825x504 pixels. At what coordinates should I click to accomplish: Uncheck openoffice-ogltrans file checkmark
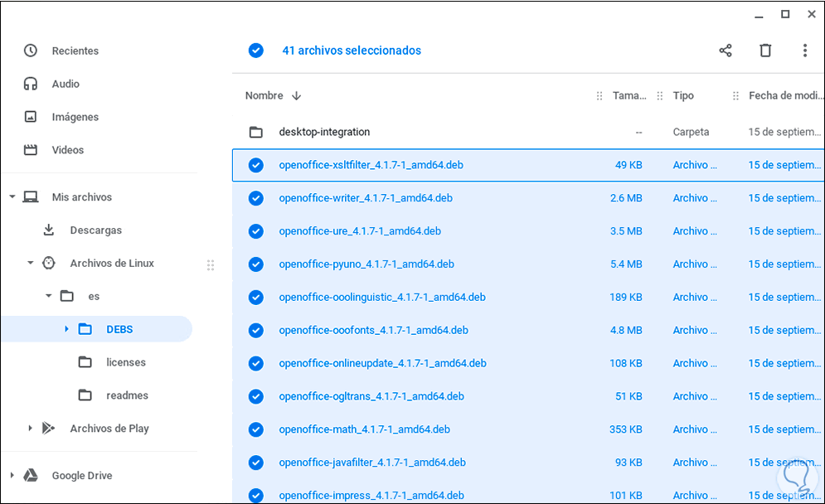click(x=255, y=396)
